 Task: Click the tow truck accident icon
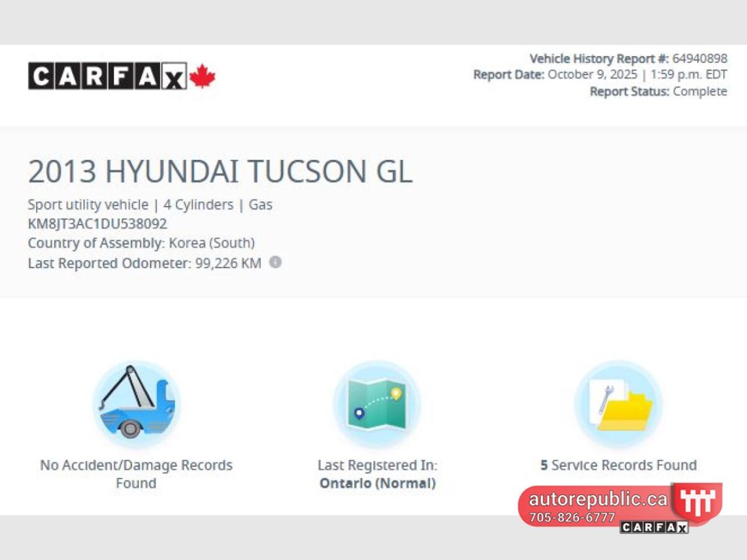(137, 404)
